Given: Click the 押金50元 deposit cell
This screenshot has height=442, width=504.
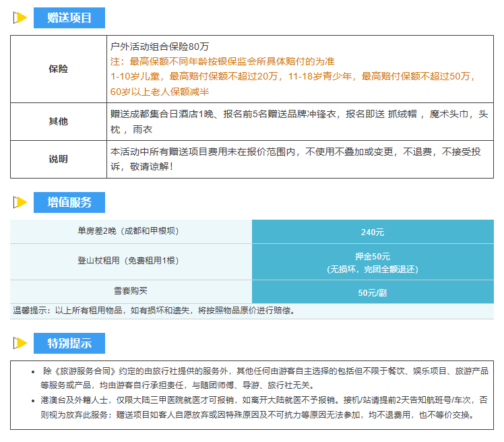Looking at the screenshot, I should pos(373,262).
